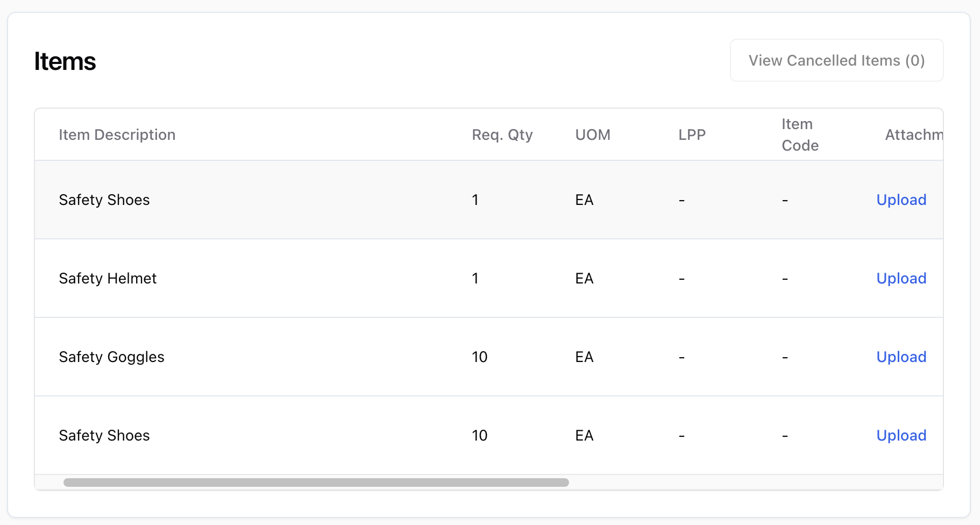Click quantity 10 in the Safety Goggles row

pos(480,357)
